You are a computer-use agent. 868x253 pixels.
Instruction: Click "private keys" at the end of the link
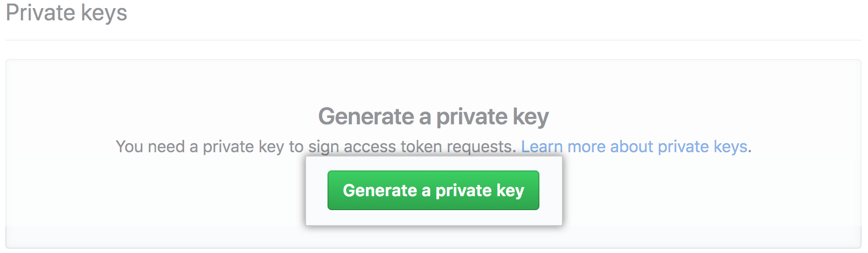702,146
